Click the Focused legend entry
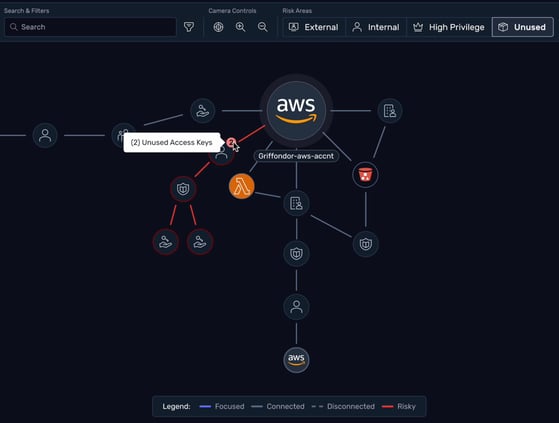 click(x=222, y=406)
